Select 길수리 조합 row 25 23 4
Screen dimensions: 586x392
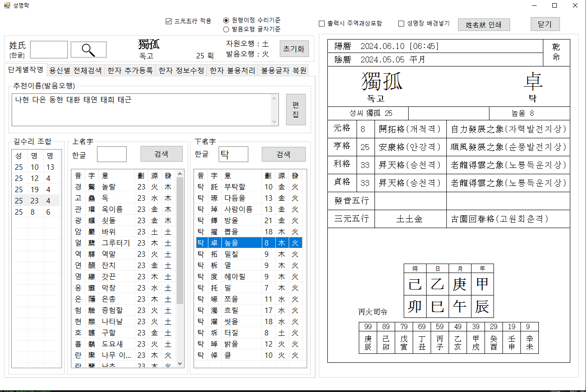tap(36, 201)
